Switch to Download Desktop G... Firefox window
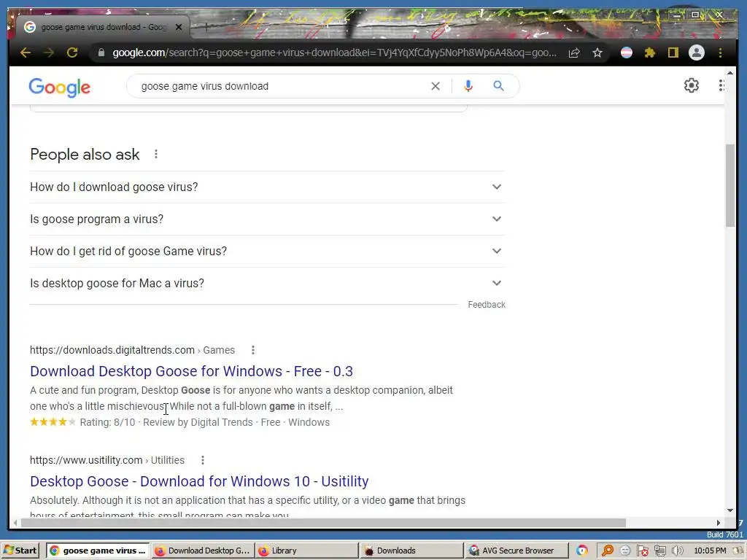 (203, 551)
